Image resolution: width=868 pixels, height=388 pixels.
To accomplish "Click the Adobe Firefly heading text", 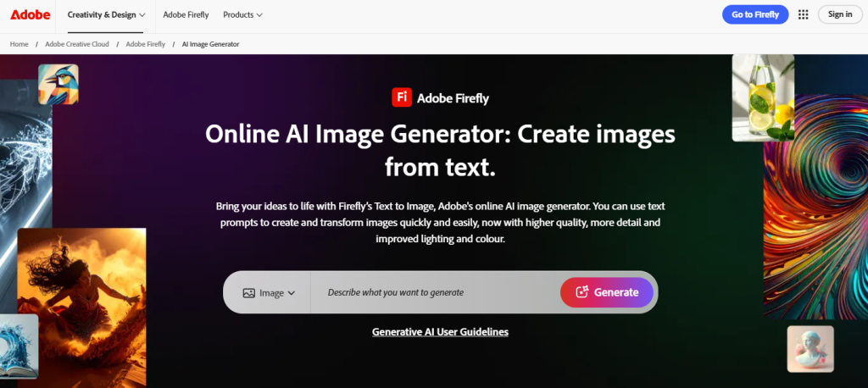I will click(x=453, y=98).
